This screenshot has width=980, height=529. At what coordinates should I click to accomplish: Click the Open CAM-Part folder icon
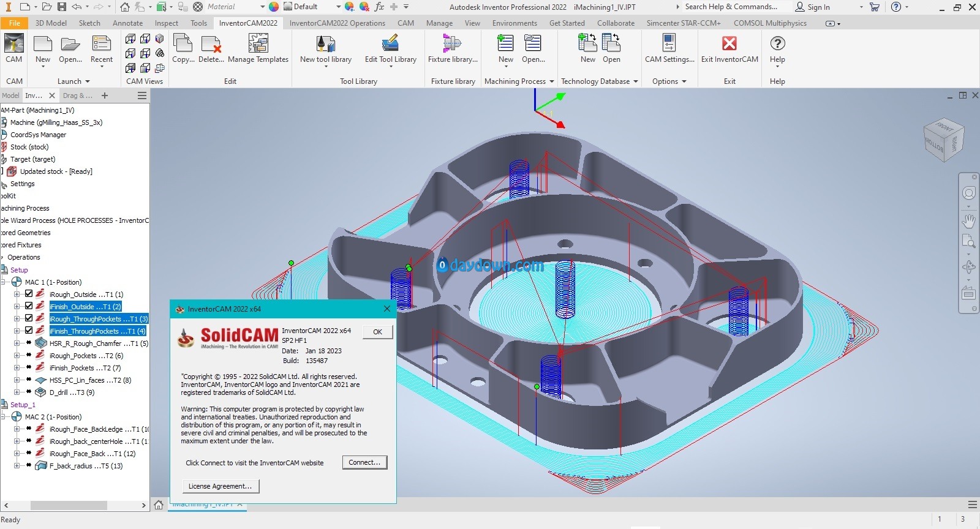pyautogui.click(x=70, y=44)
